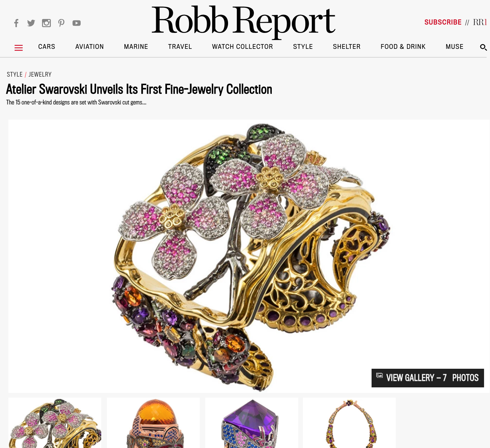Click the Subscribe link

(x=443, y=22)
